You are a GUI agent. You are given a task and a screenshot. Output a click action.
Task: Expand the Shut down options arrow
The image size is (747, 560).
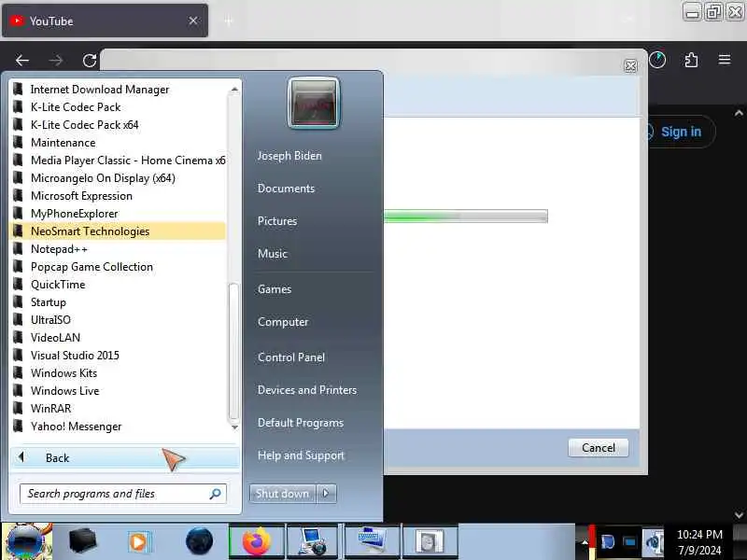(x=326, y=494)
